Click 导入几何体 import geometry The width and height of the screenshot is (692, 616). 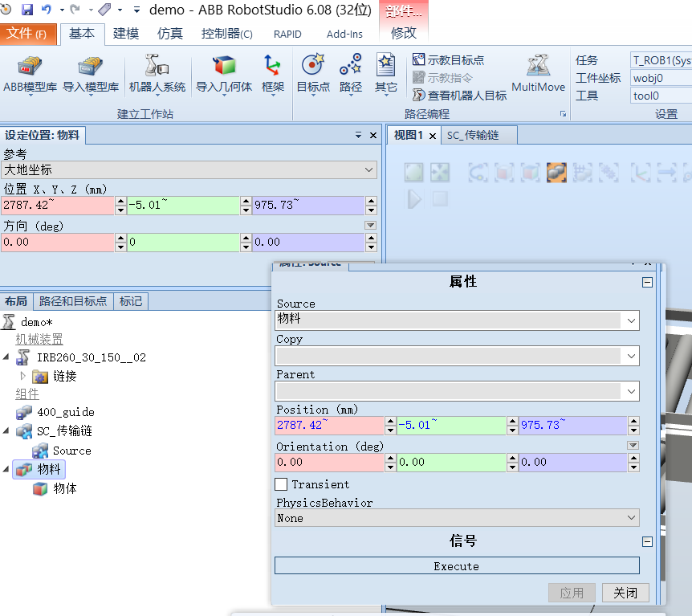pyautogui.click(x=224, y=74)
